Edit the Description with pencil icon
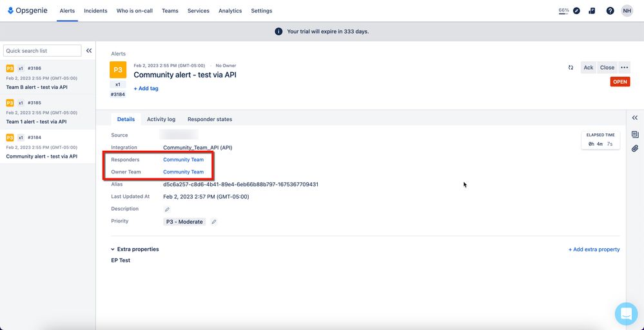This screenshot has height=330, width=644. 167,209
